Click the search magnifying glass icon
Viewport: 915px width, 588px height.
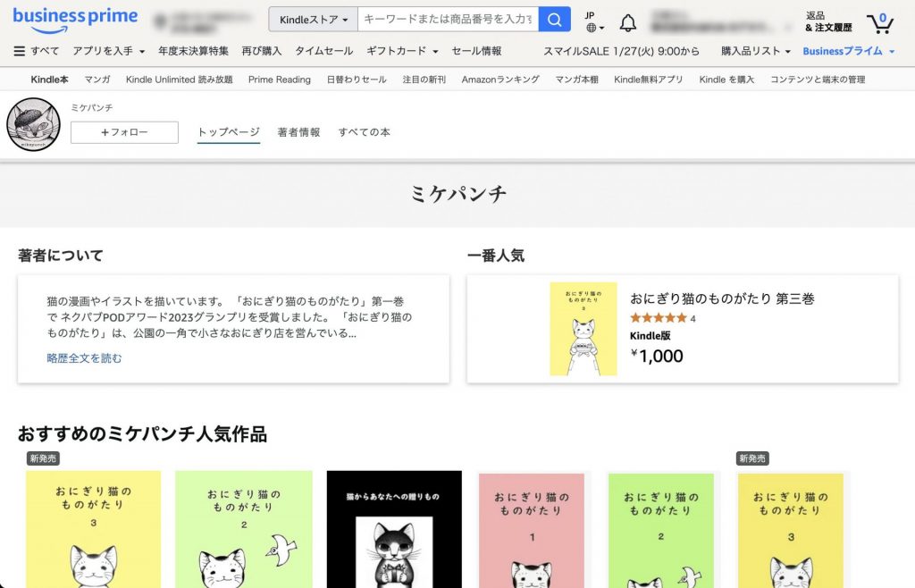553,18
